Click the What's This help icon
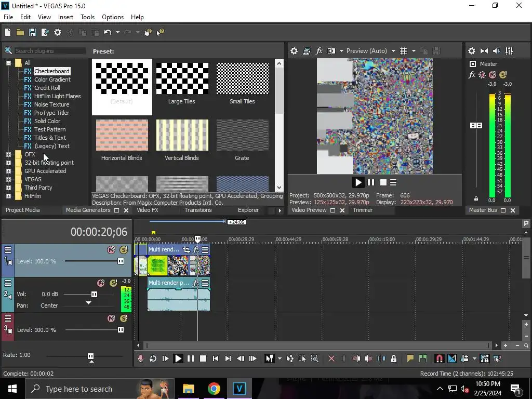This screenshot has height=399, width=532. click(x=160, y=32)
